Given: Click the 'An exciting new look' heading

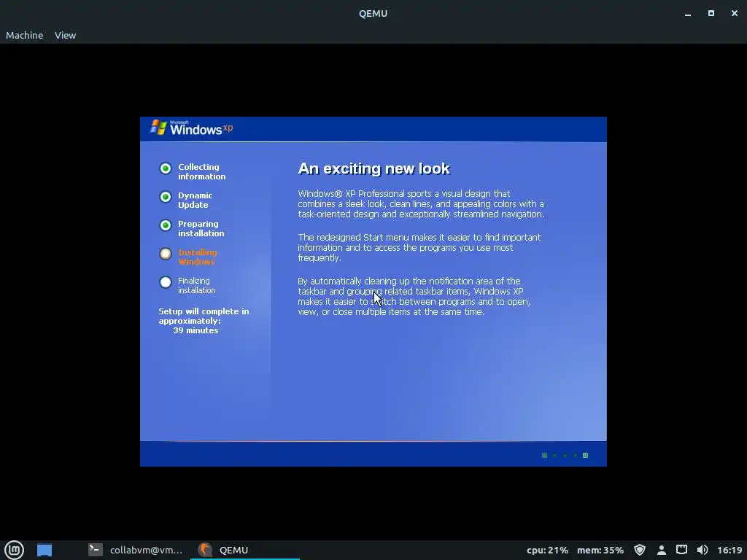Looking at the screenshot, I should (374, 168).
